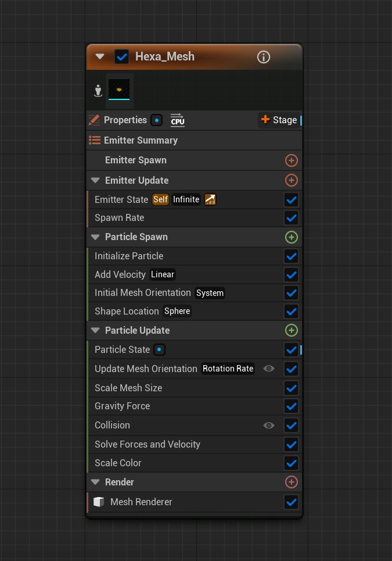Screen dimensions: 392x561
Task: Click the Linear tag on Add Velocity
Action: (162, 274)
